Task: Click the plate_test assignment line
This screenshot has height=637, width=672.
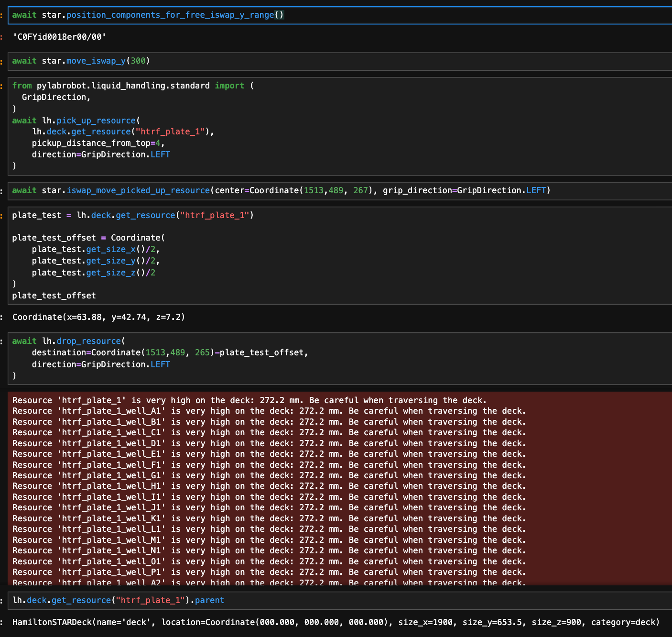Action: pos(132,215)
